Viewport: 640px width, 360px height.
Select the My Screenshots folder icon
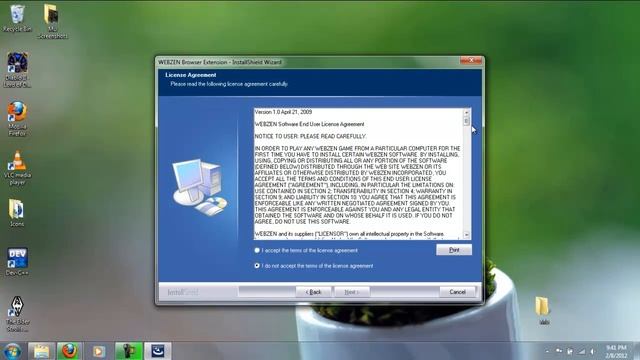pyautogui.click(x=52, y=21)
